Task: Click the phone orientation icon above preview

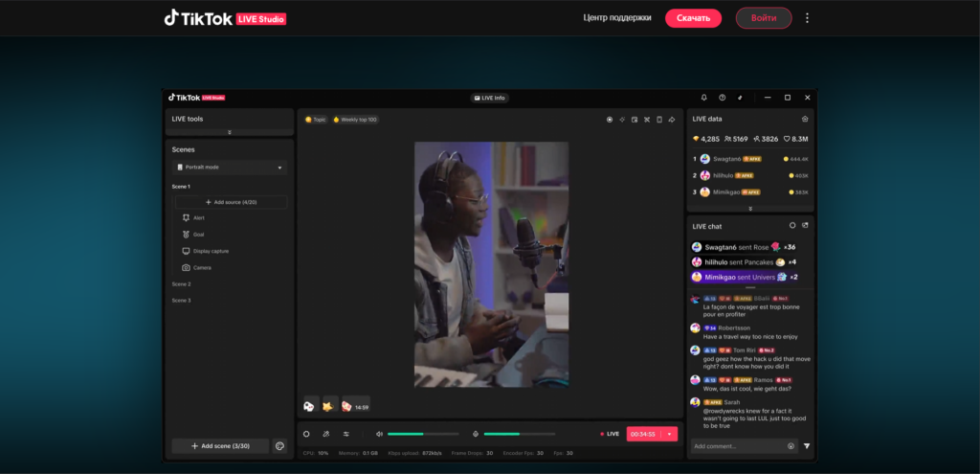Action: click(659, 120)
